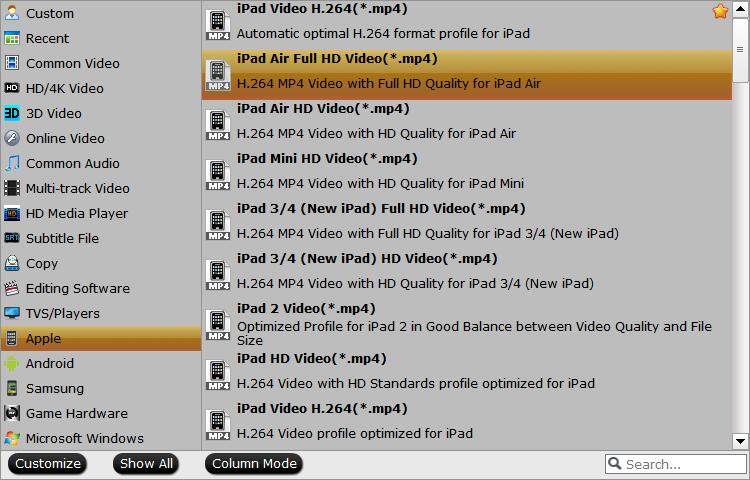Select the Multi-track Video film icon
Image resolution: width=750 pixels, height=480 pixels.
[x=12, y=188]
